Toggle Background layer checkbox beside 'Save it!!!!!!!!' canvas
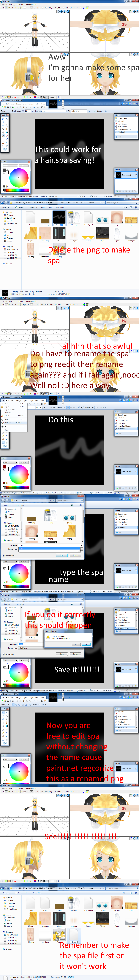Screen dimensions: 139x980 click(x=136, y=670)
